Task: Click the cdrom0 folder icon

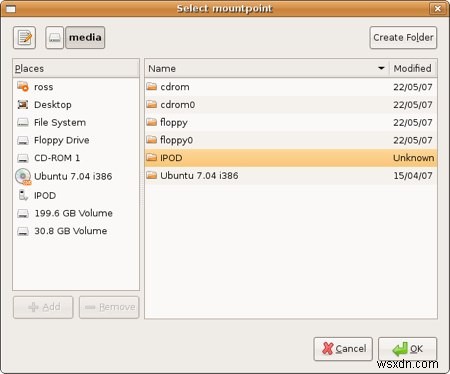Action: coord(152,105)
